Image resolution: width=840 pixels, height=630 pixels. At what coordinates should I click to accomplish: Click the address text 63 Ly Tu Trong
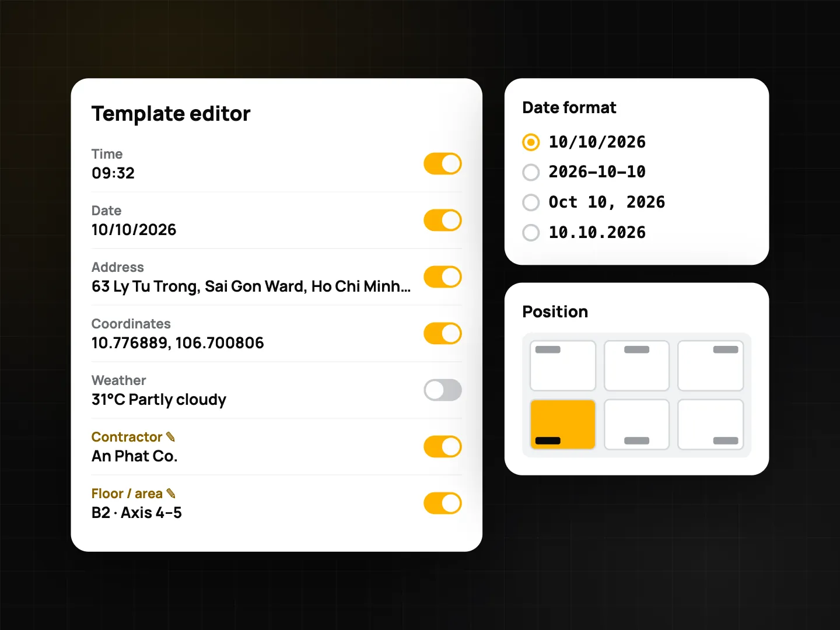coord(146,286)
